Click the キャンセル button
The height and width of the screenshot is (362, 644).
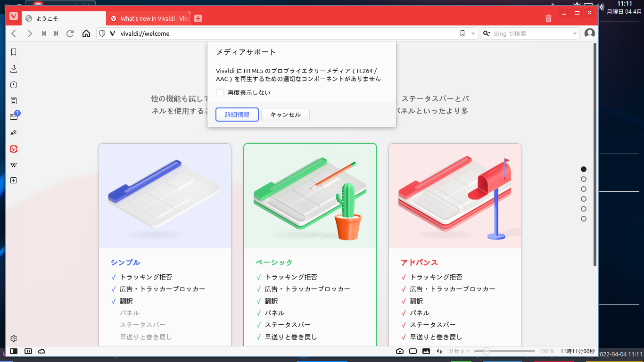tap(286, 115)
